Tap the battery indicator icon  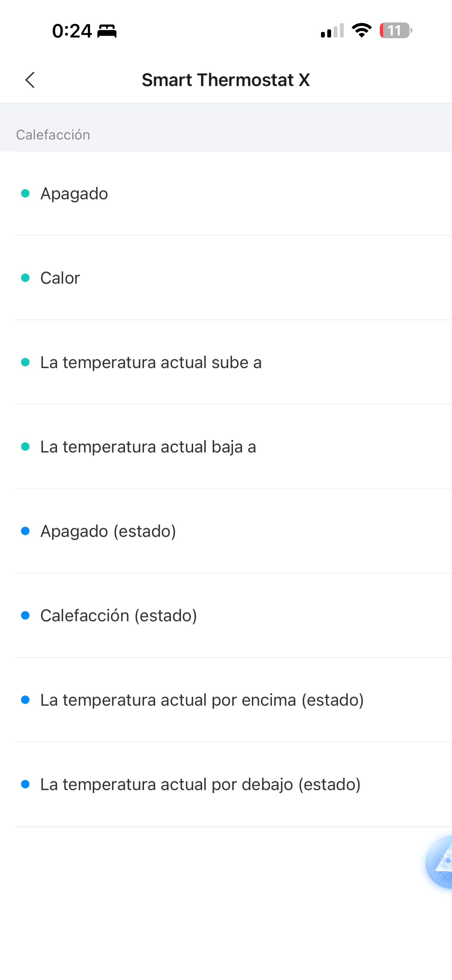click(395, 30)
